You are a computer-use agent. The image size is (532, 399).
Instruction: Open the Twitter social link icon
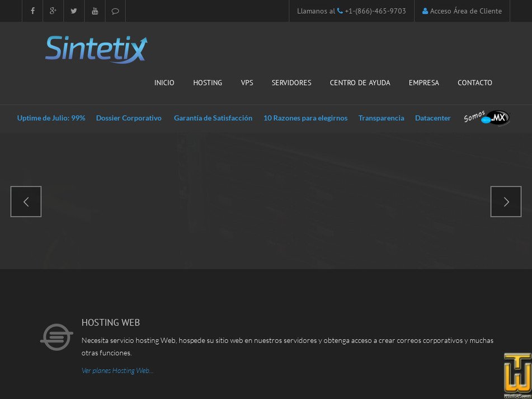click(x=74, y=11)
